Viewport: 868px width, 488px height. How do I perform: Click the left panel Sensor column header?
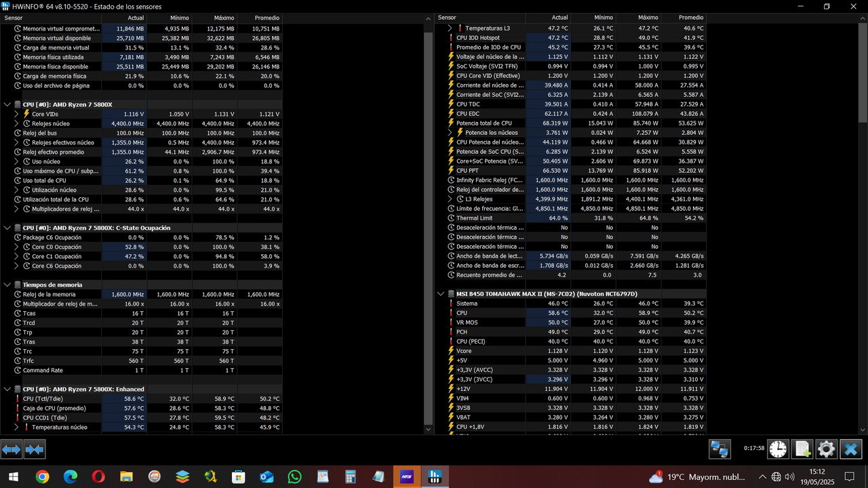(51, 18)
